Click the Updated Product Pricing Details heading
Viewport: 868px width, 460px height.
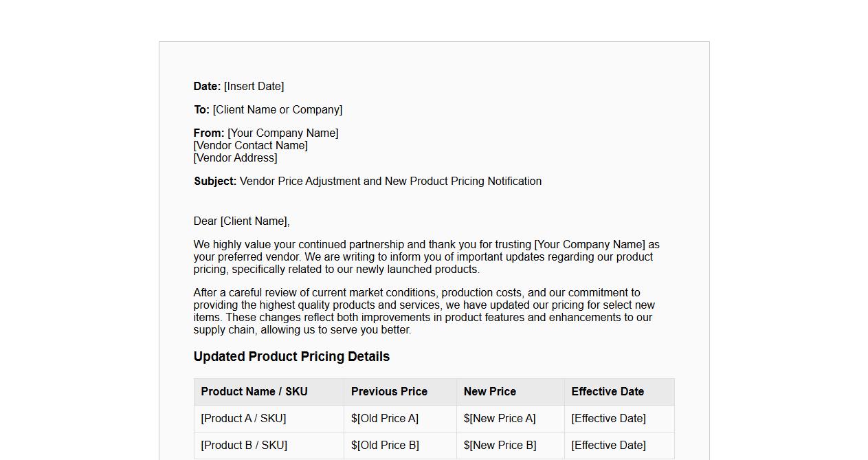pos(291,357)
